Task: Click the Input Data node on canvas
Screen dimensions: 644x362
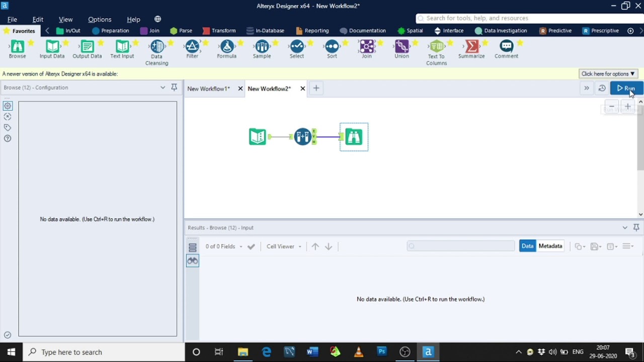Action: [258, 137]
